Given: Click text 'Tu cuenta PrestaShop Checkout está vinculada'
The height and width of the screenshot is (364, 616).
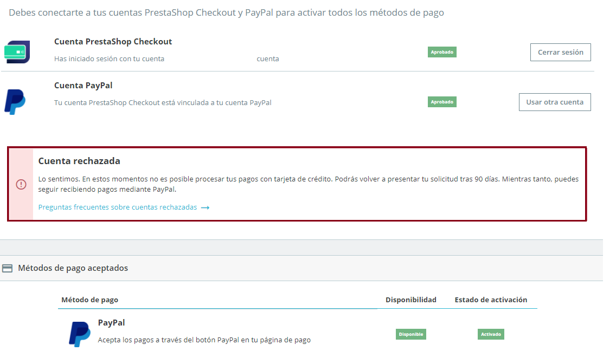Looking at the screenshot, I should [163, 103].
